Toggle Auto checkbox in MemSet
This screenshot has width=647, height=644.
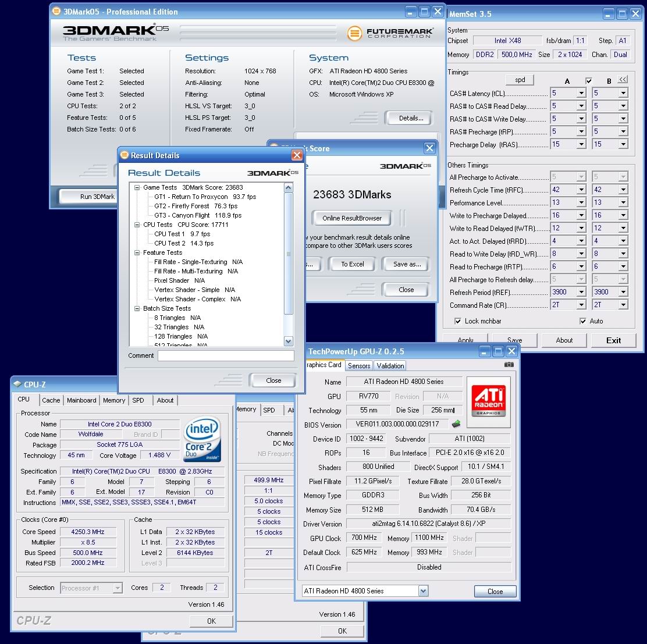tap(582, 321)
